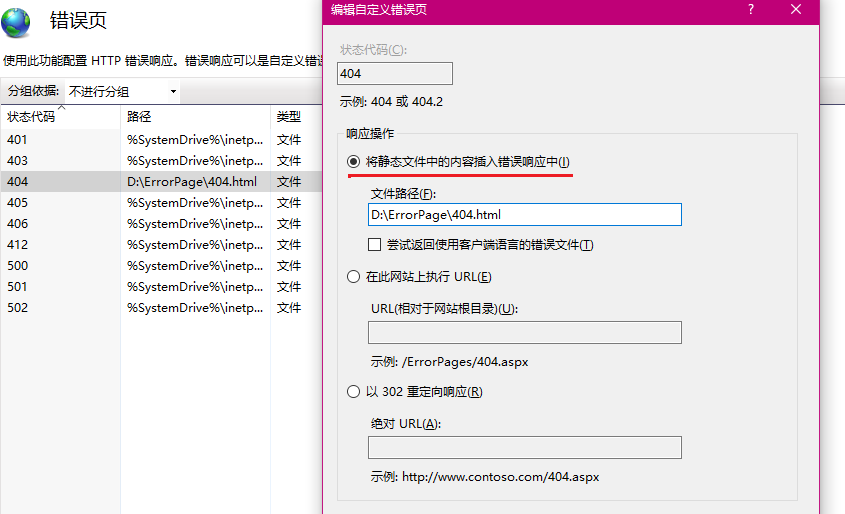The image size is (845, 514).
Task: Click the 示例: http://www.contoso.com/404.aspx hint text
Action: (x=485, y=477)
